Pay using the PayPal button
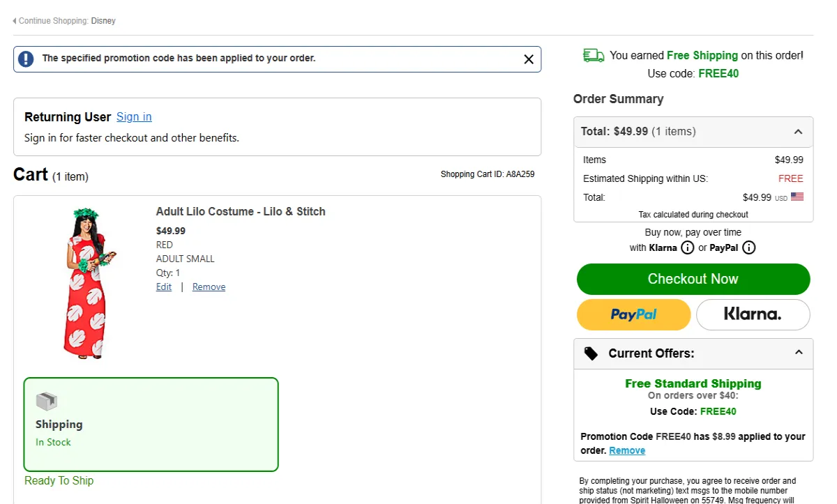The height and width of the screenshot is (504, 837). coord(633,314)
